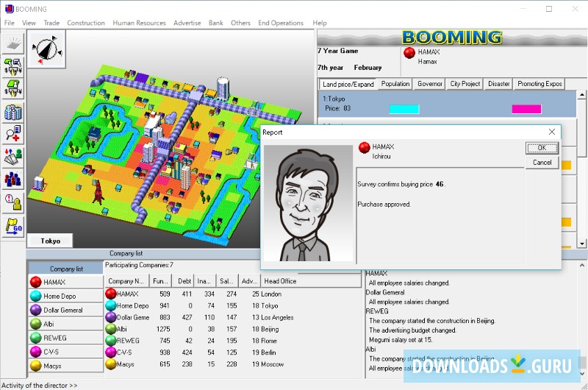Select HAMAX in the company list sidebar

coord(66,282)
